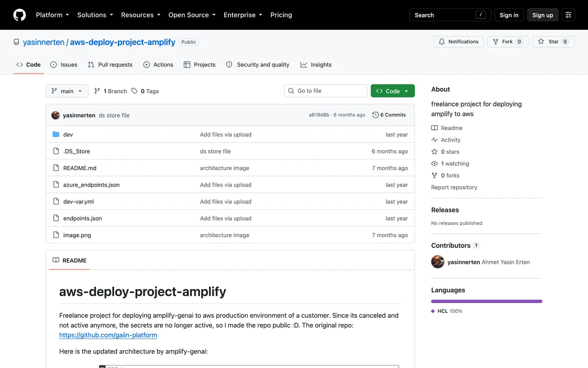
Task: Click the book icon beside Readme
Action: pos(435,128)
